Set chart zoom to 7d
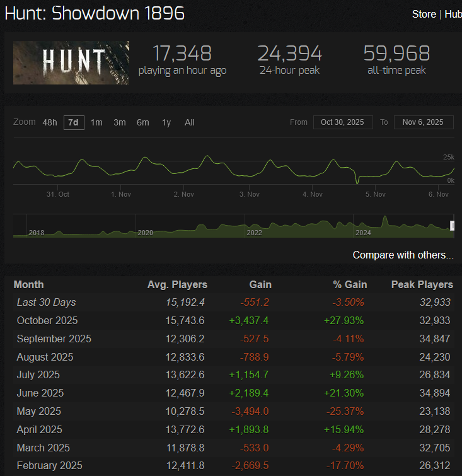Screen dimensions: 462x476 coord(74,123)
